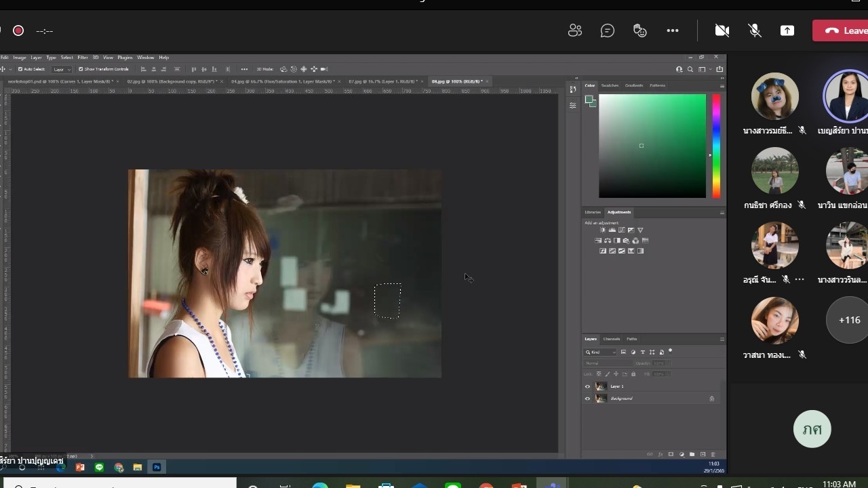Add a Photo Filter adjustment
The height and width of the screenshot is (488, 868).
(626, 241)
